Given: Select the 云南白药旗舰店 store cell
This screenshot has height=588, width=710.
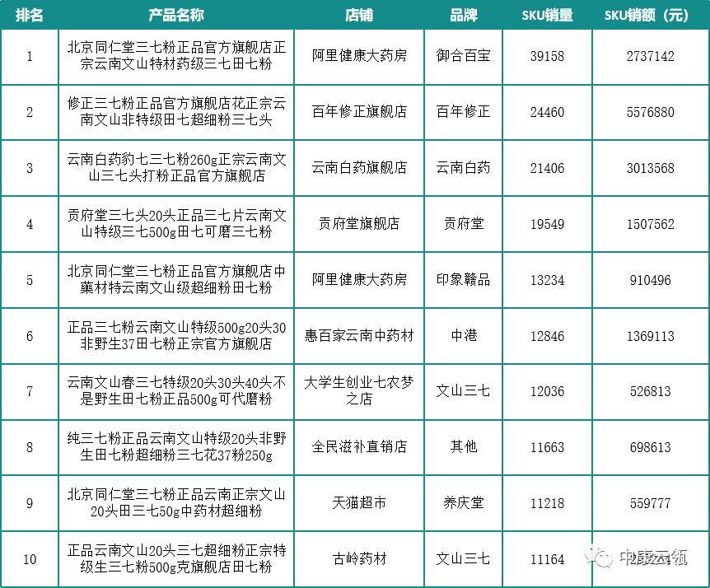Looking at the screenshot, I should 359,167.
